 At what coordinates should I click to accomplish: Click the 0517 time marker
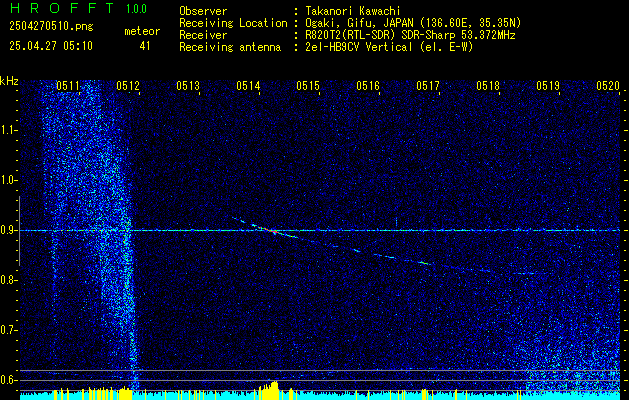pyautogui.click(x=428, y=86)
